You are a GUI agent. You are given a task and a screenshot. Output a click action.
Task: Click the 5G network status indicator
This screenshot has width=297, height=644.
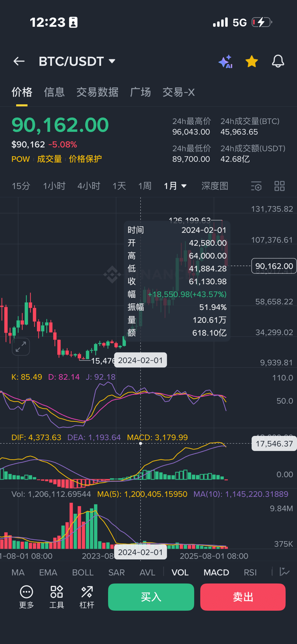click(x=240, y=23)
